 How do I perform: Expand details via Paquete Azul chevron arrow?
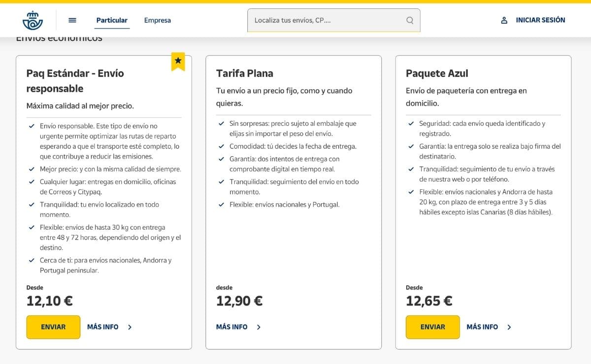510,327
